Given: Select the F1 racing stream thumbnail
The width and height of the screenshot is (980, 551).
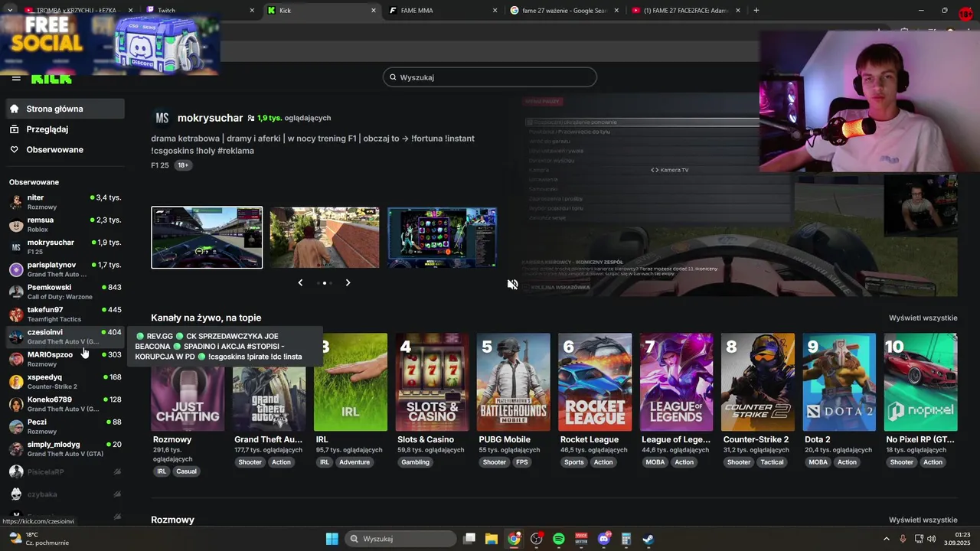Looking at the screenshot, I should [207, 237].
